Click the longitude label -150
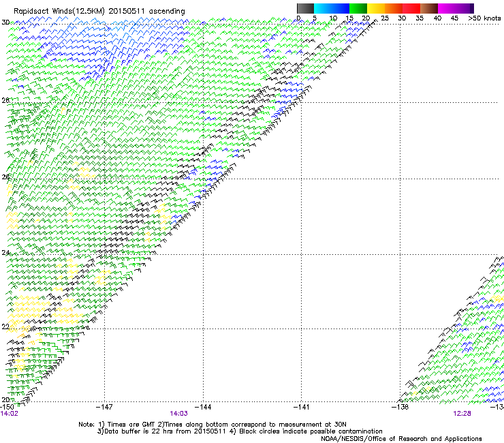Viewport: 504px width, 443px height. pyautogui.click(x=7, y=407)
